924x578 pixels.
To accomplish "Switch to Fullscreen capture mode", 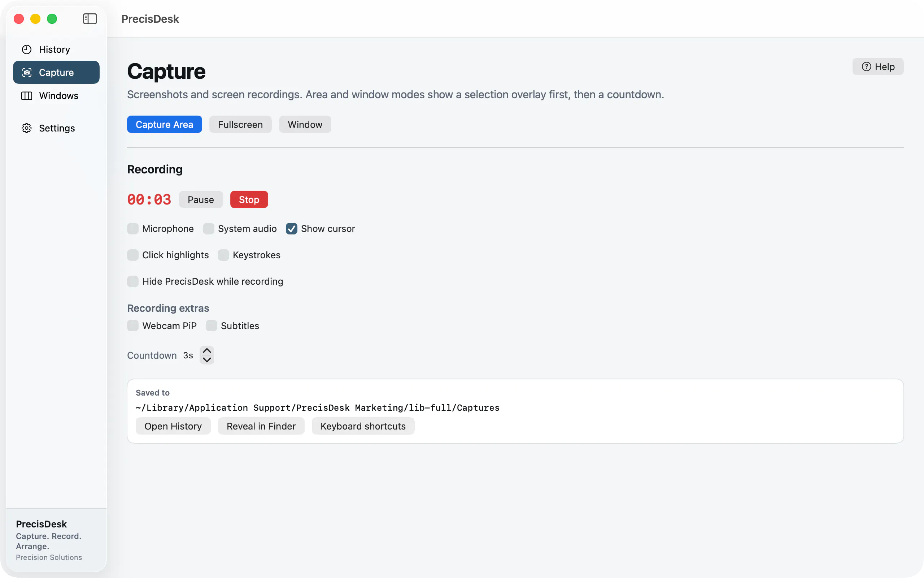I will click(x=240, y=124).
